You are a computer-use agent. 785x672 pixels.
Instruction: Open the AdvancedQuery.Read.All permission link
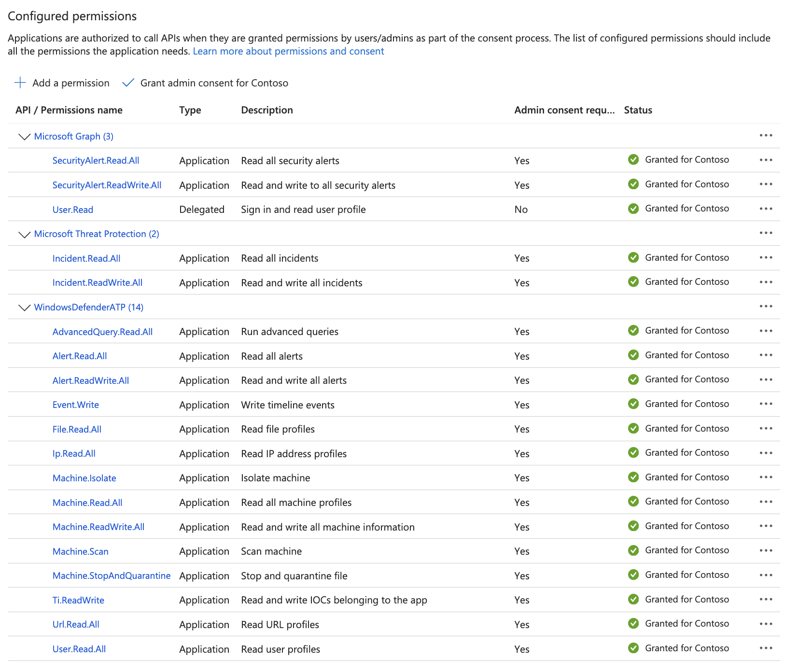tap(102, 332)
